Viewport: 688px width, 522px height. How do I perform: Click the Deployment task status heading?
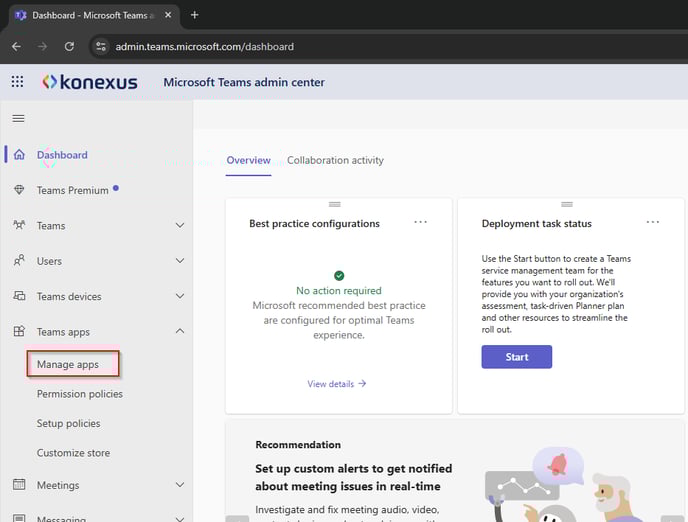(537, 224)
